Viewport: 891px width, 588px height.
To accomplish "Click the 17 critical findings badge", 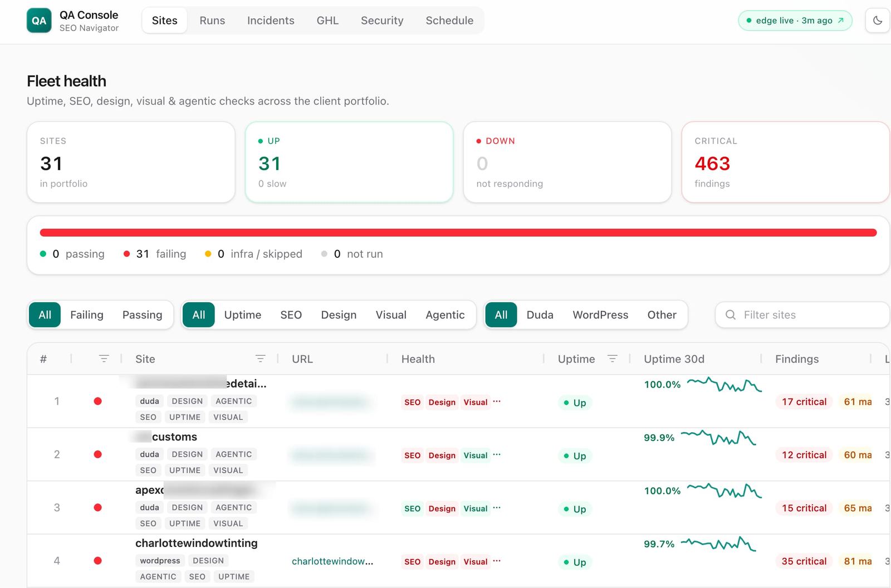I will [x=804, y=402].
